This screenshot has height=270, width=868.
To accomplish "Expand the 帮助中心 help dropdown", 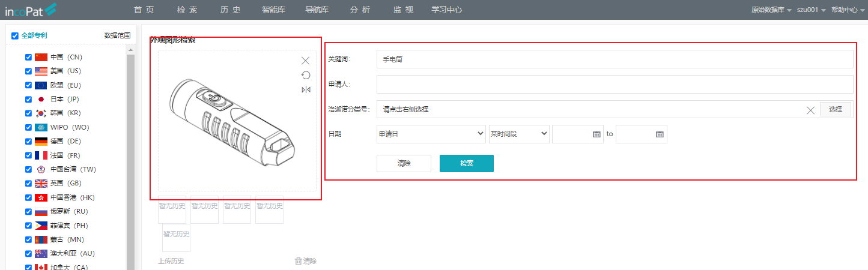I will tap(848, 10).
